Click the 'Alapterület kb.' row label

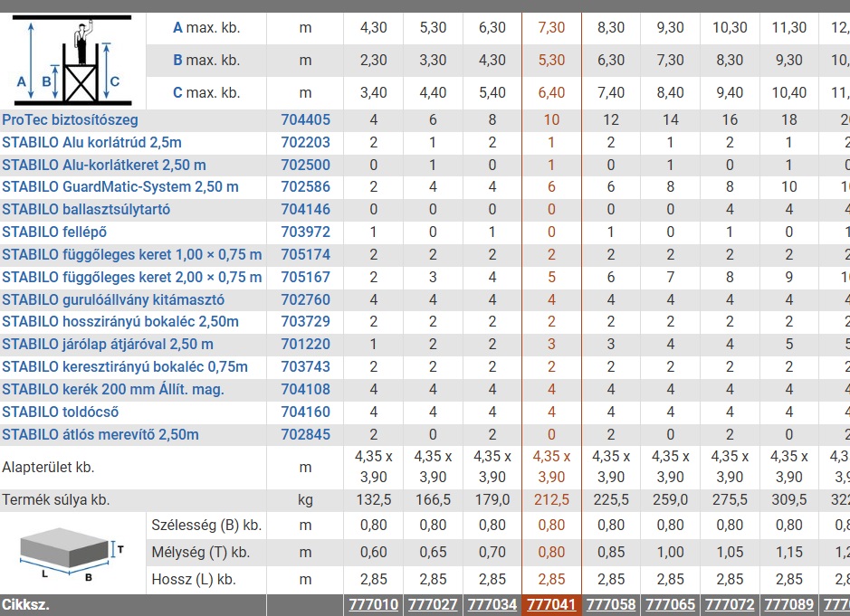48,467
